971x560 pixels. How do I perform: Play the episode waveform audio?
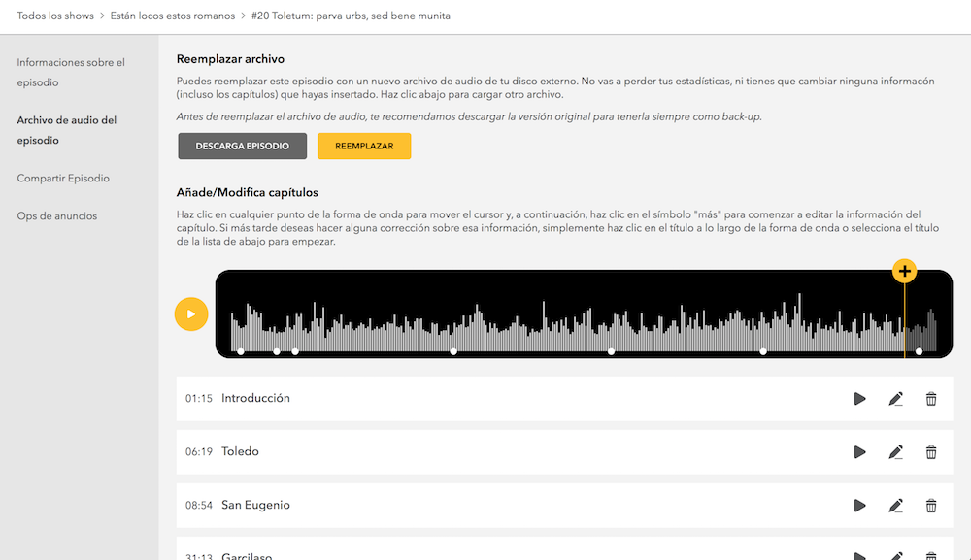pos(190,314)
